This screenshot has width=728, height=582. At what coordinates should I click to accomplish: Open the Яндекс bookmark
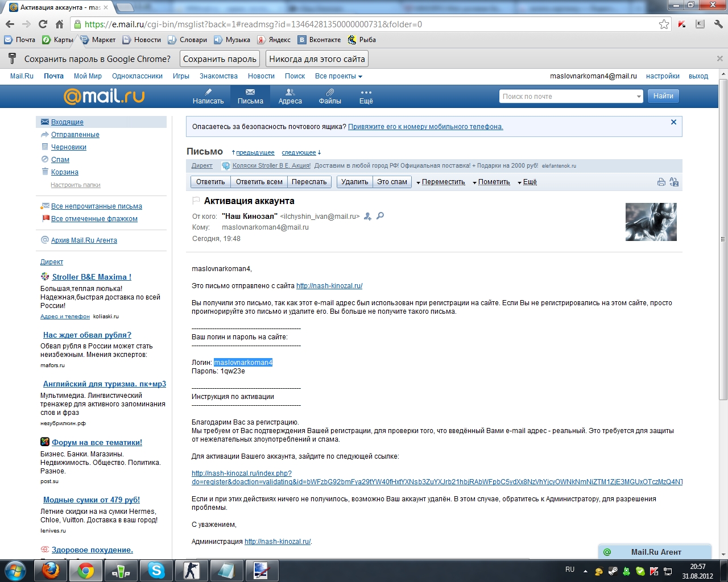274,40
